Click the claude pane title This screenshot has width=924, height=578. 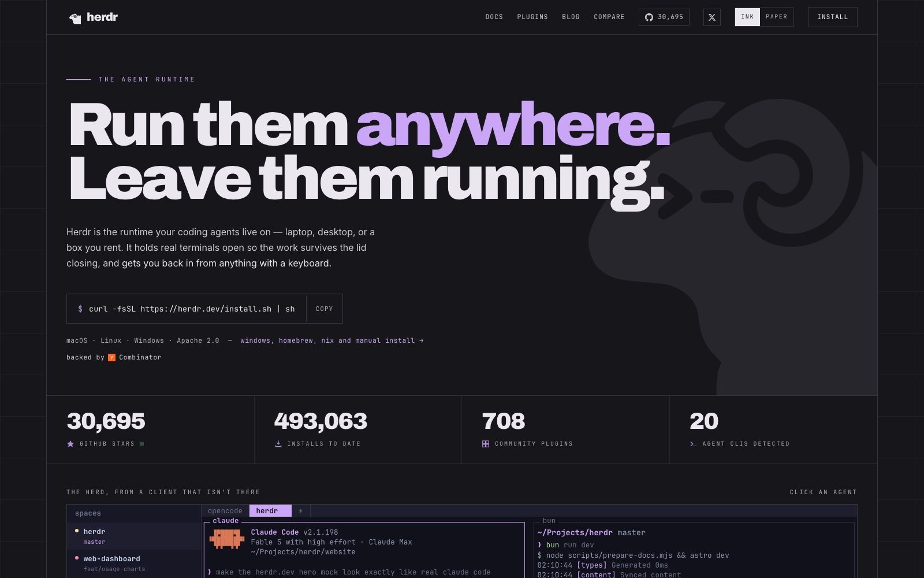(x=225, y=521)
